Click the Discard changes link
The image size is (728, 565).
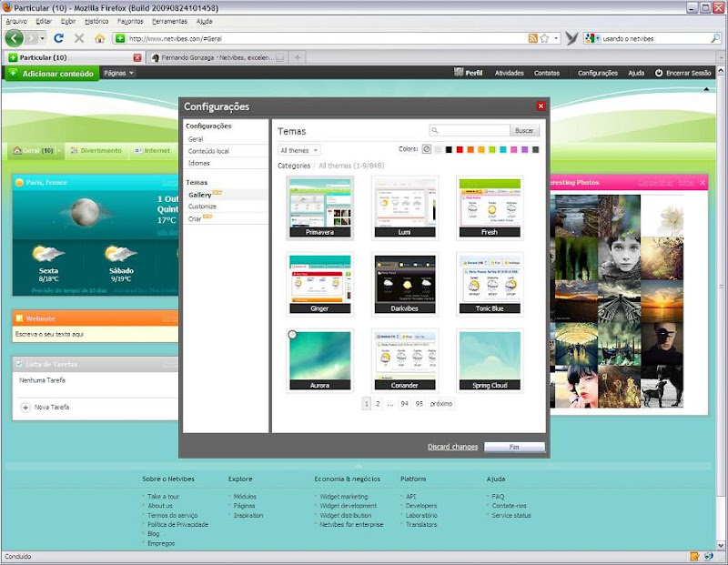(452, 447)
